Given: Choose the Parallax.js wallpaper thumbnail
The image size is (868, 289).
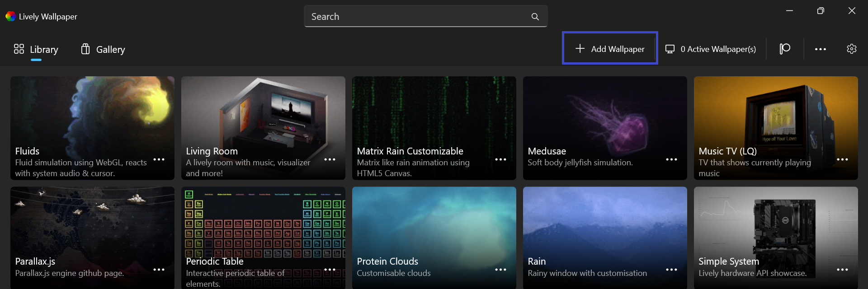Looking at the screenshot, I should (92, 226).
